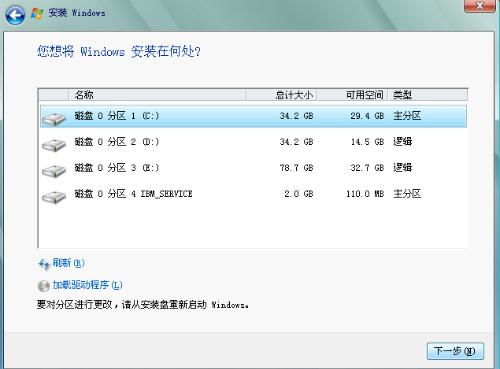Close the Windows installer window
The image size is (500, 369).
(480, 6)
